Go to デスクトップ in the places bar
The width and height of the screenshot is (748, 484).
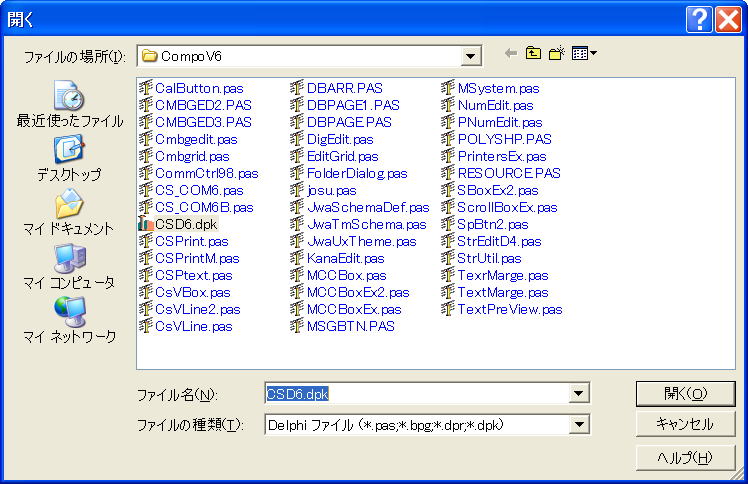tap(70, 158)
